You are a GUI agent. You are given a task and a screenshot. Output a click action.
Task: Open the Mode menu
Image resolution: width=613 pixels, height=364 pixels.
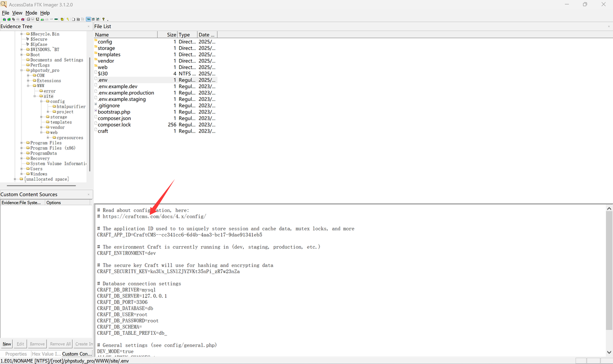[x=31, y=13]
